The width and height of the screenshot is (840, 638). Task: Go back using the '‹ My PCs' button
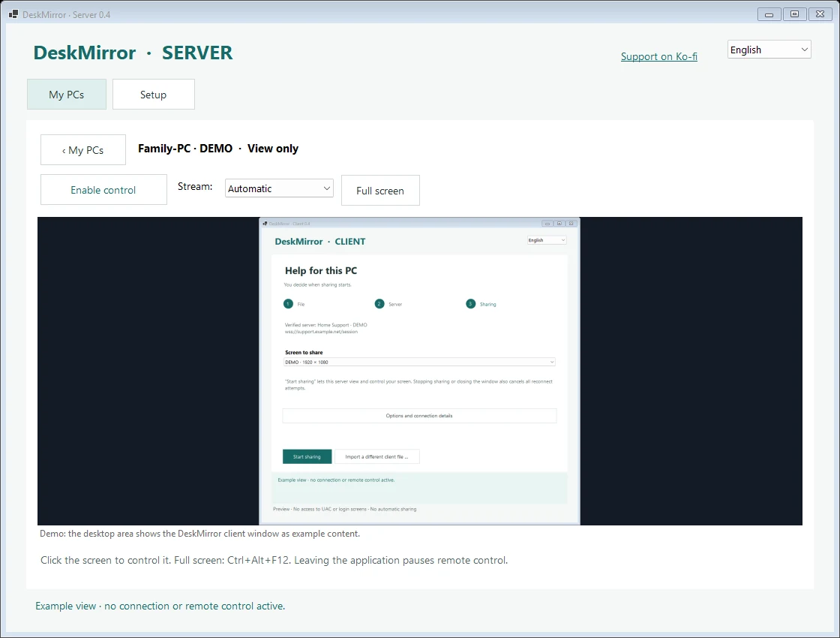tap(83, 150)
